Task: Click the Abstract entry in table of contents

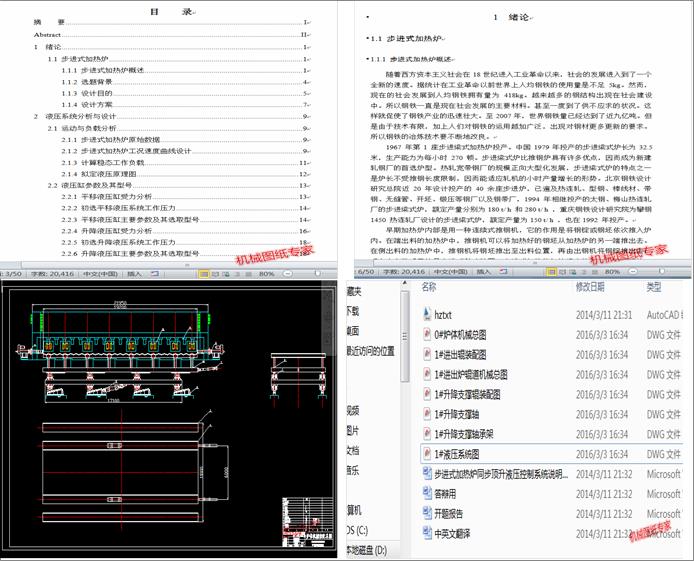Action: tap(172, 35)
